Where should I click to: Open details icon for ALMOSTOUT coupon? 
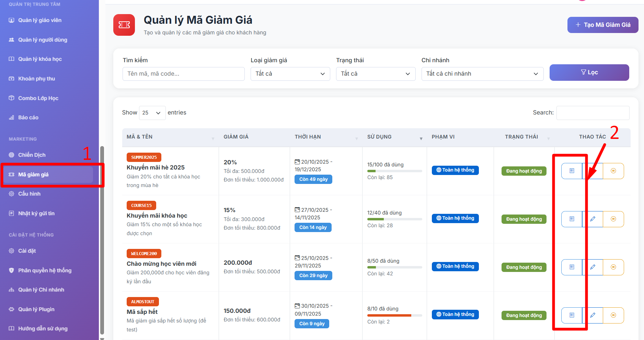tap(572, 315)
